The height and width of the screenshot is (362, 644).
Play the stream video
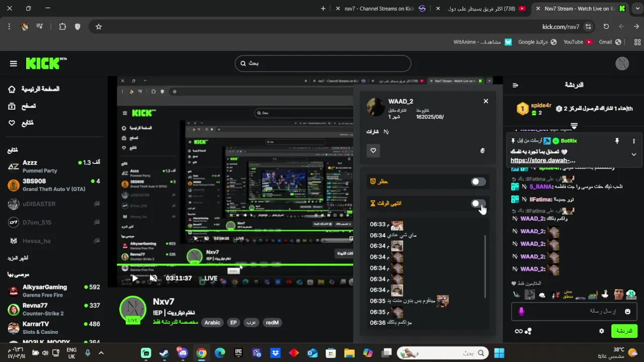pyautogui.click(x=134, y=278)
